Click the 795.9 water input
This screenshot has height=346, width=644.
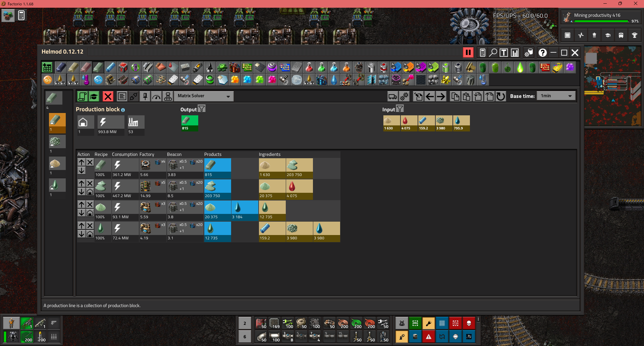click(x=462, y=123)
